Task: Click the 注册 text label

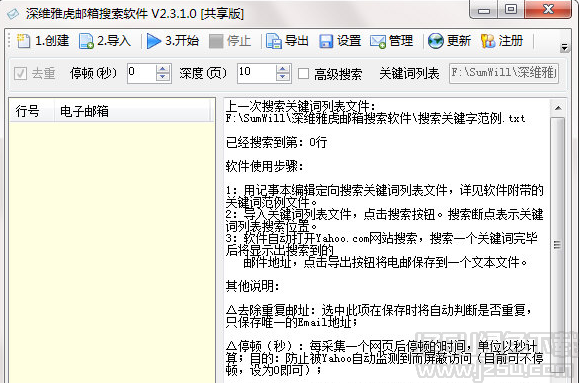Action: pos(511,41)
